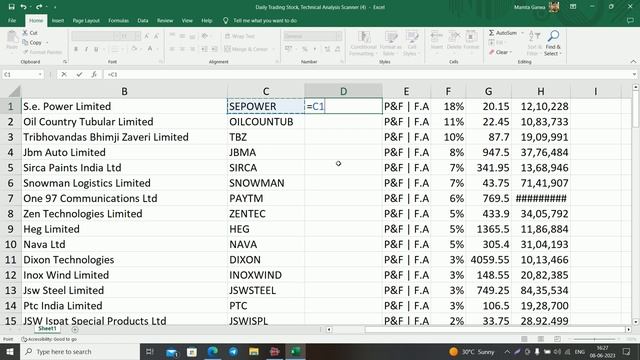This screenshot has height=360, width=640.
Task: Add a new sheet with plus icon
Action: click(x=75, y=329)
